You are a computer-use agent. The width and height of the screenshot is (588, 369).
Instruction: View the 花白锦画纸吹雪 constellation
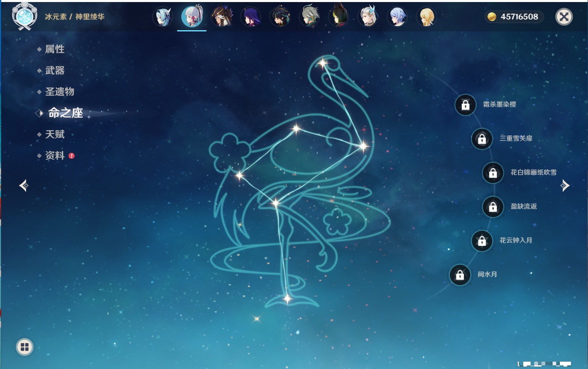coord(533,172)
